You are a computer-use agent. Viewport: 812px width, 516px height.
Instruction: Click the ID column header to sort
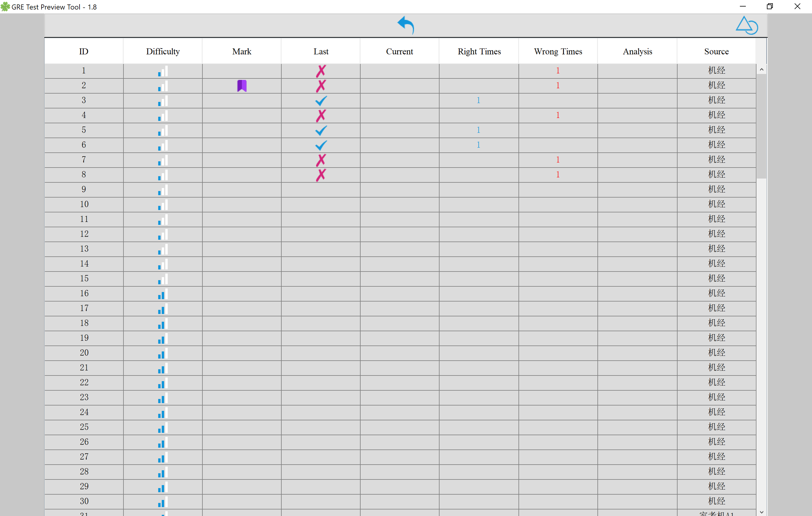tap(84, 52)
